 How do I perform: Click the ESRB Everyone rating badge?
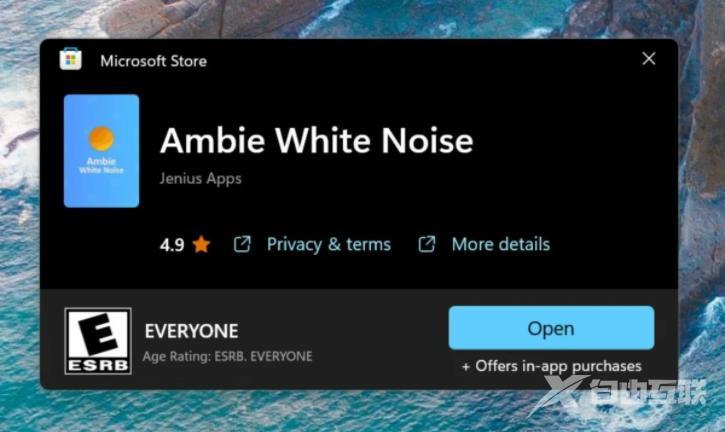point(98,341)
